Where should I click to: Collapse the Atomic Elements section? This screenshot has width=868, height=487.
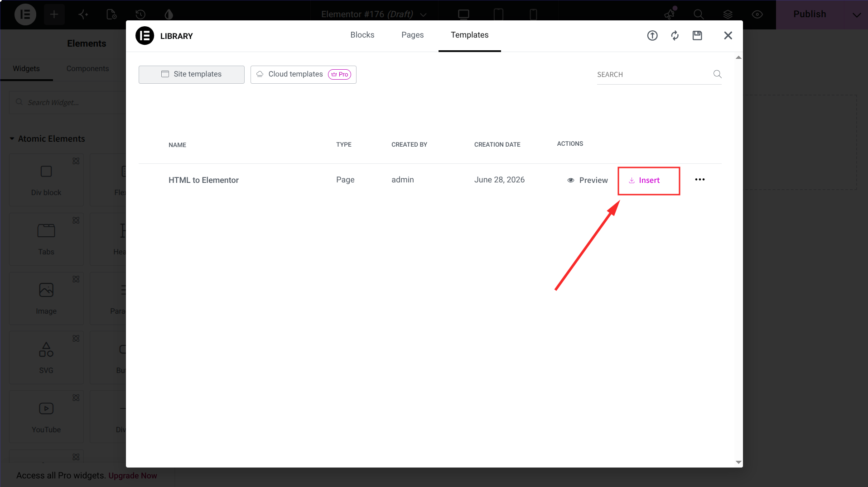(x=47, y=139)
